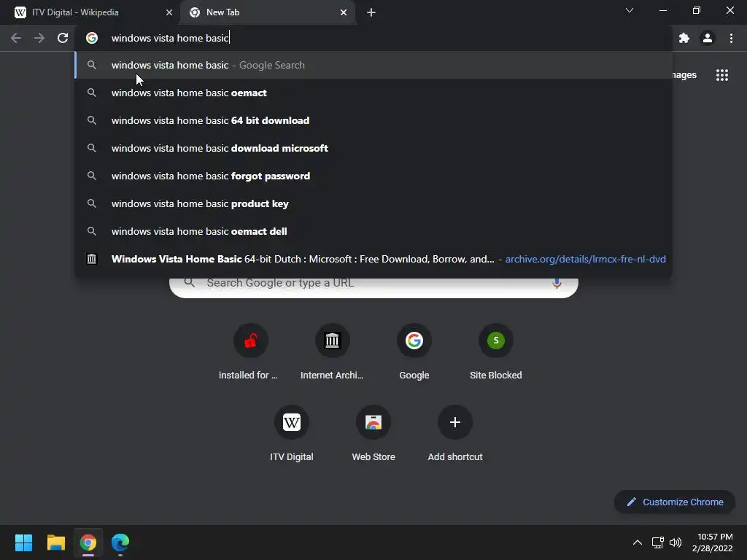
Task: Open the 'installed for ...' shortcut tile
Action: [x=251, y=352]
